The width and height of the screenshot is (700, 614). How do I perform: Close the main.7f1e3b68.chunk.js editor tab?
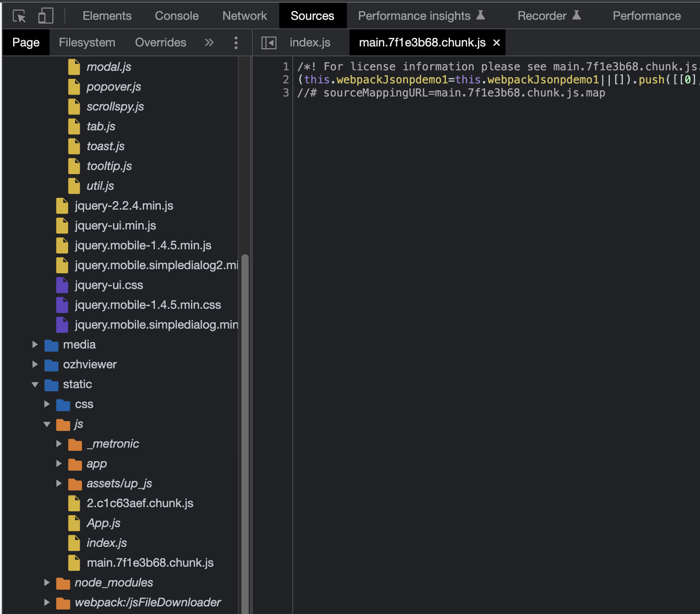[x=497, y=43]
